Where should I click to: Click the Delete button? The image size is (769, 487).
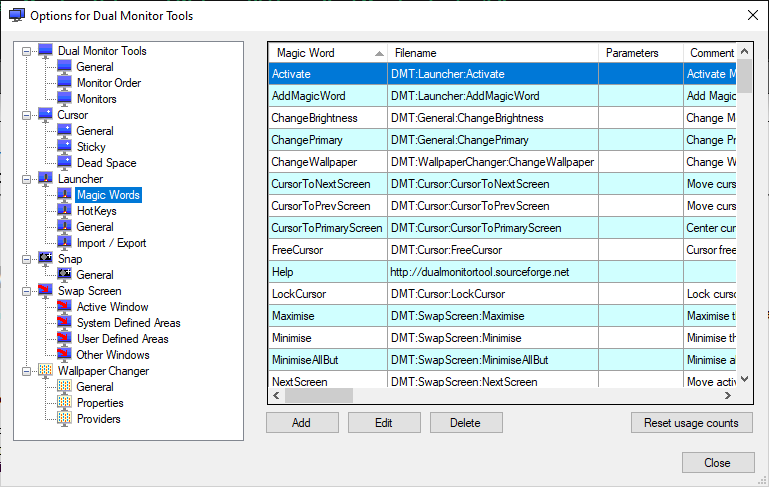(466, 423)
